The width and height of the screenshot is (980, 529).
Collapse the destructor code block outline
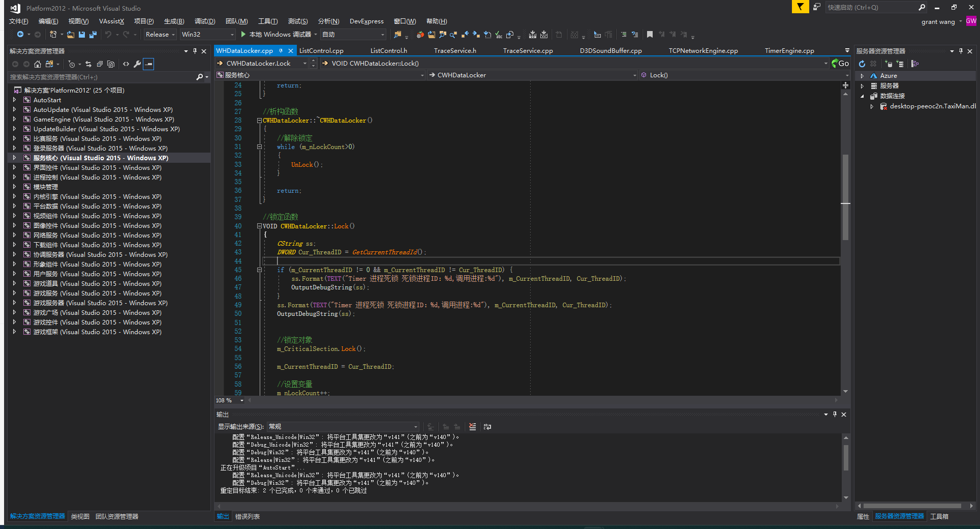pyautogui.click(x=259, y=121)
